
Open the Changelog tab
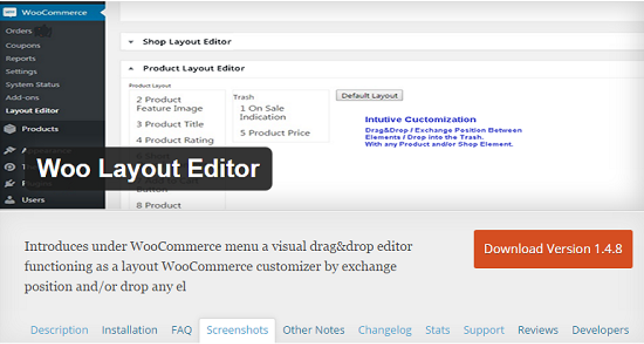coord(385,330)
